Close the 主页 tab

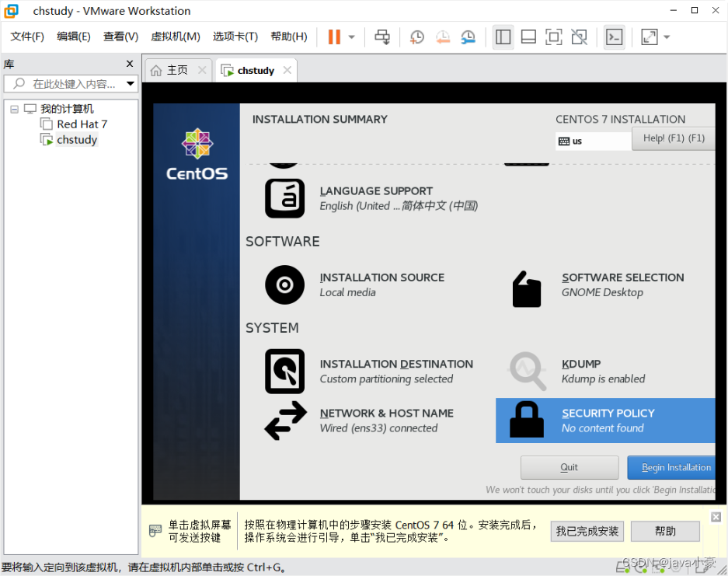(x=202, y=70)
